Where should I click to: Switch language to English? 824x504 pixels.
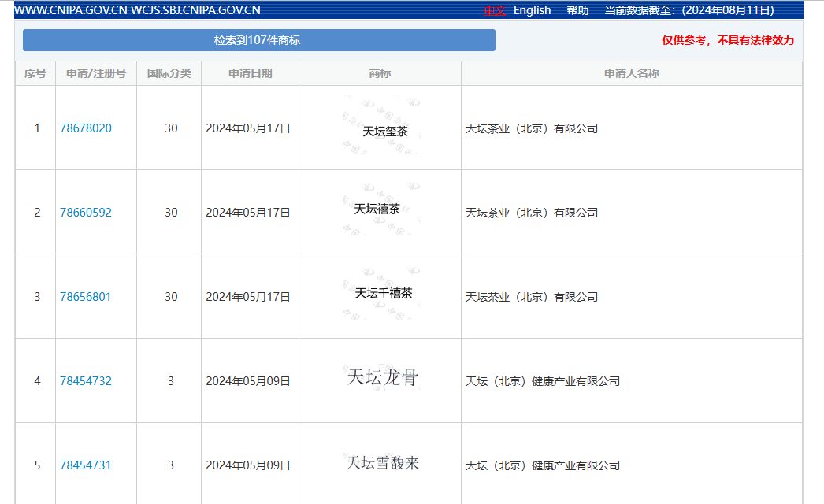[x=532, y=10]
